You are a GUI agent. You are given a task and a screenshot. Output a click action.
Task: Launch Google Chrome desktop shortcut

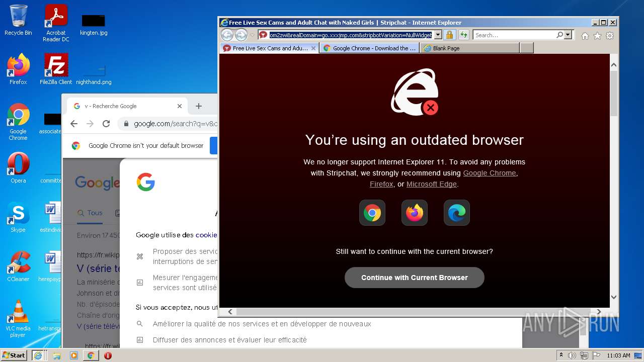click(x=18, y=122)
